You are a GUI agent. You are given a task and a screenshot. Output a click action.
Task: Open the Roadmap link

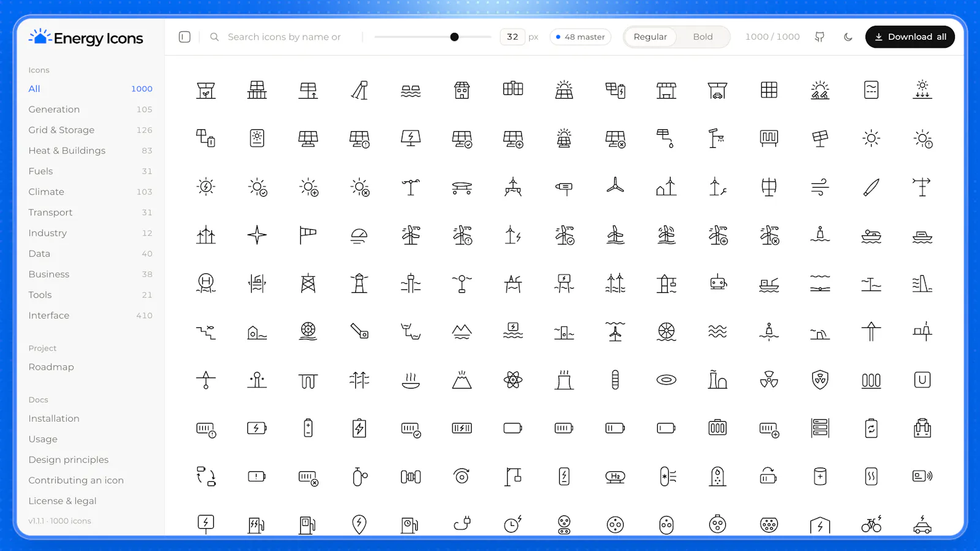pos(51,367)
